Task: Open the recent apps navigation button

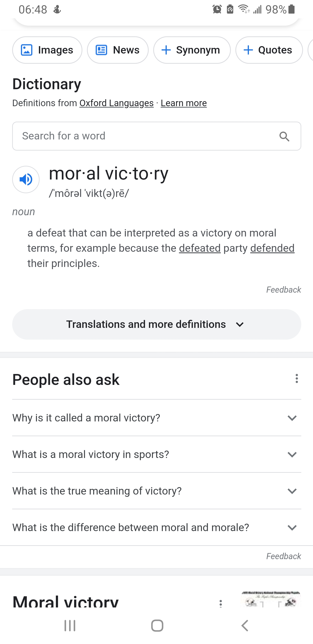Action: 70,626
